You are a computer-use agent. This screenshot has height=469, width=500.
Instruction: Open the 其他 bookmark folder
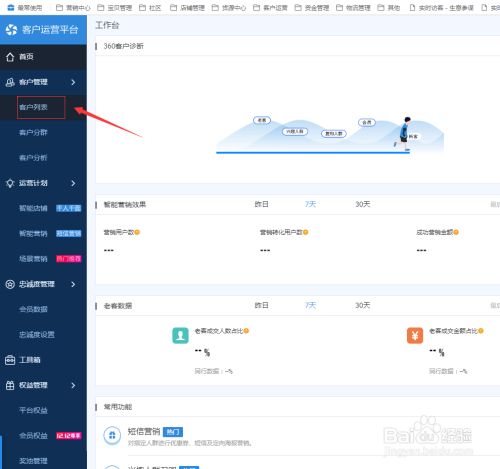389,7
